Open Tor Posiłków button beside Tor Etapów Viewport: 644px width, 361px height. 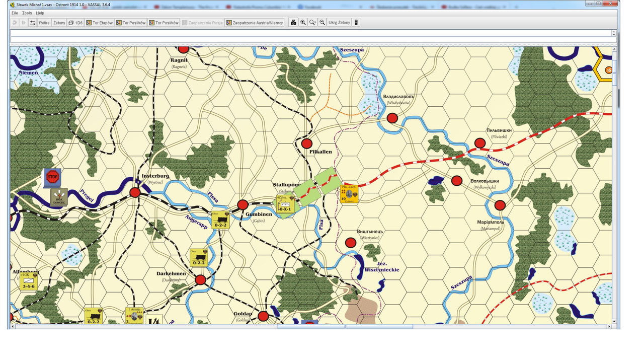(x=131, y=23)
